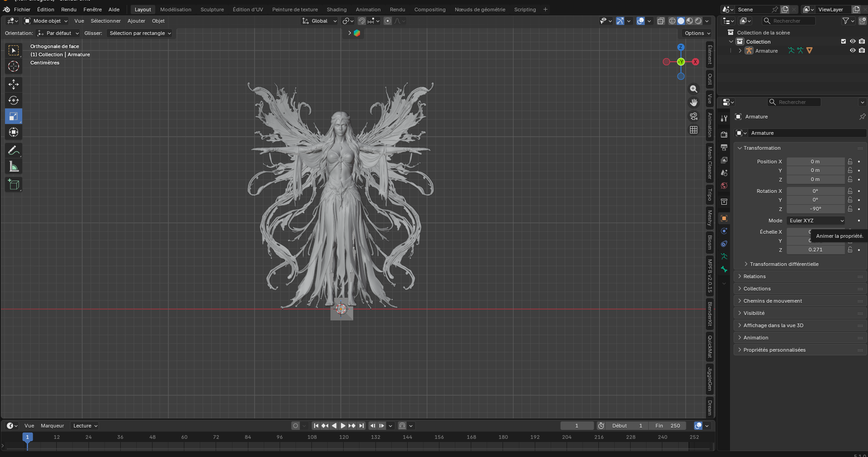This screenshot has width=868, height=457.
Task: Activate the 3D Cursor tool
Action: pyautogui.click(x=14, y=66)
